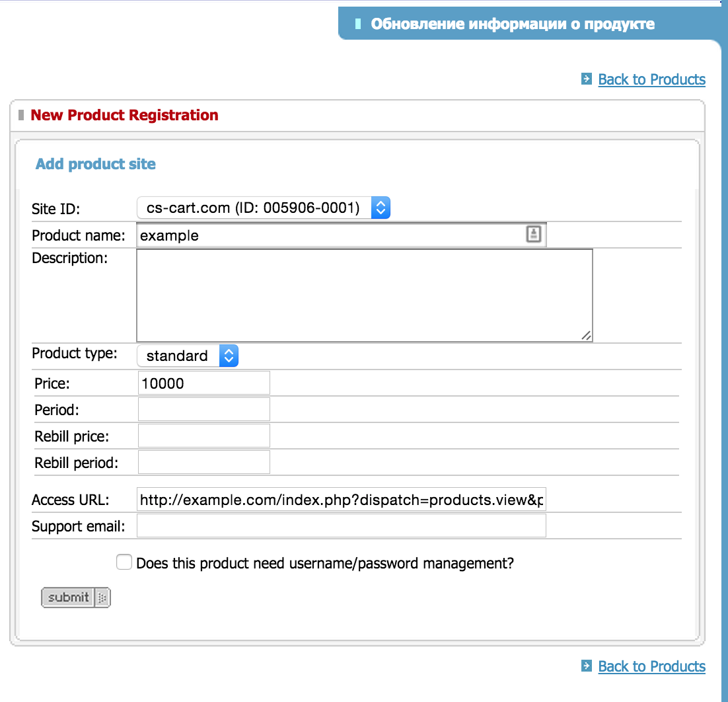This screenshot has height=702, width=728.
Task: Follow the top Back to Products link
Action: [651, 79]
